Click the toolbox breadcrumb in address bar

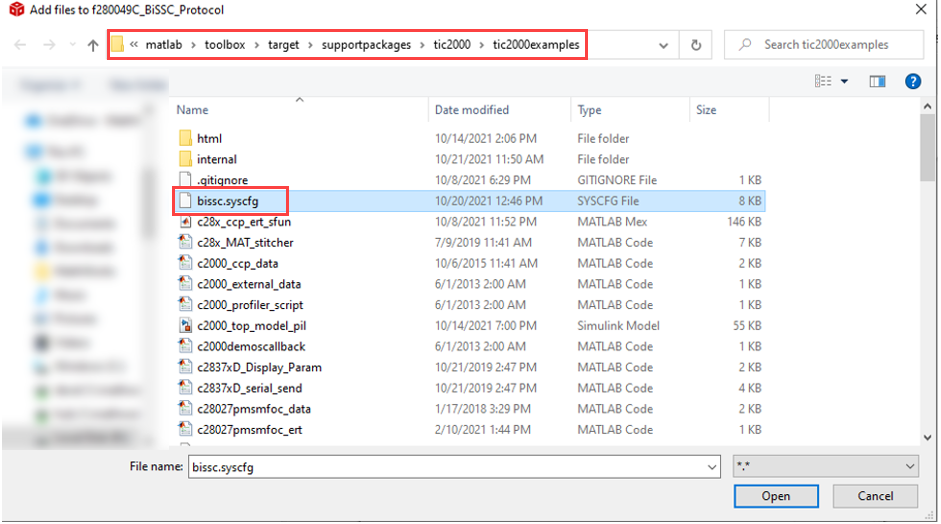click(225, 45)
